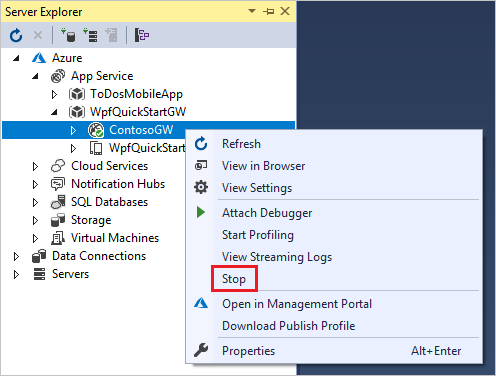Collapse the WpfQuickStartGW node
This screenshot has width=496, height=376.
point(54,113)
